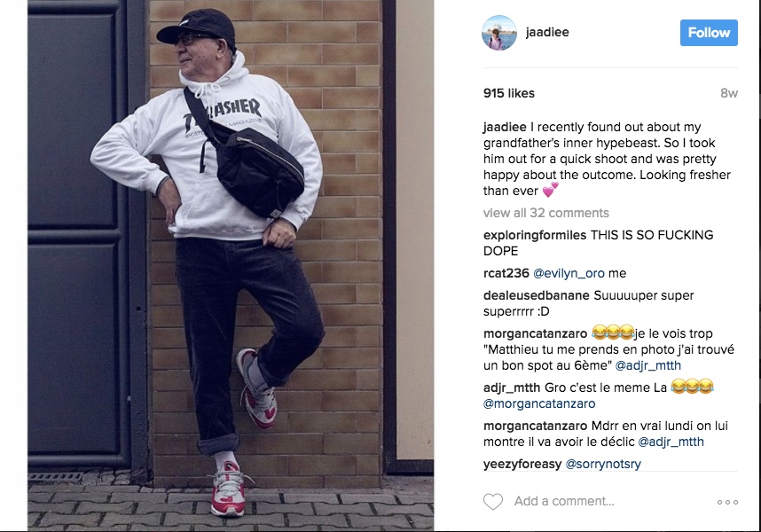Open dealeusedbanane commenter profile
Screen dimensions: 761x532
[x=537, y=295]
